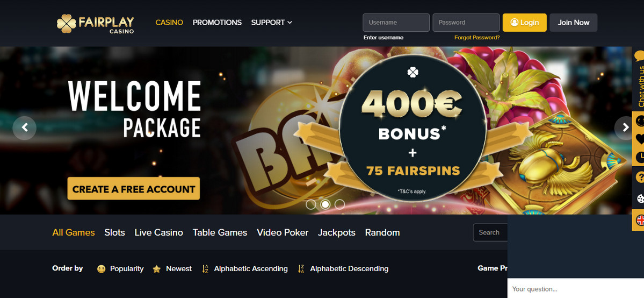Image resolution: width=644 pixels, height=298 pixels.
Task: Click Create a Free Account button
Action: (x=134, y=189)
